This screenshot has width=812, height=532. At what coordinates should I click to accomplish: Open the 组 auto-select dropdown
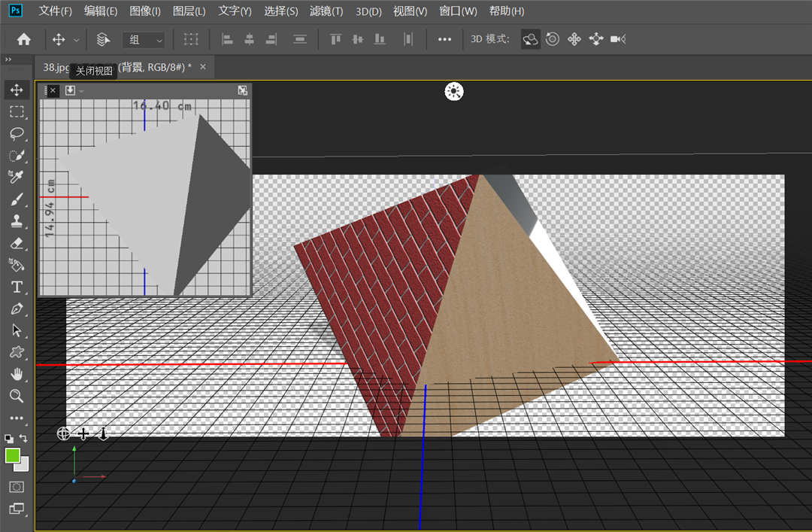(x=144, y=39)
